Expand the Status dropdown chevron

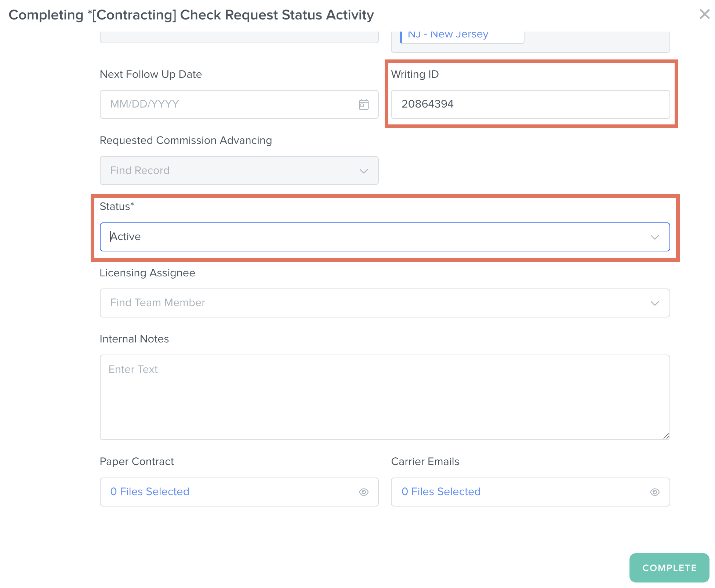pos(654,237)
